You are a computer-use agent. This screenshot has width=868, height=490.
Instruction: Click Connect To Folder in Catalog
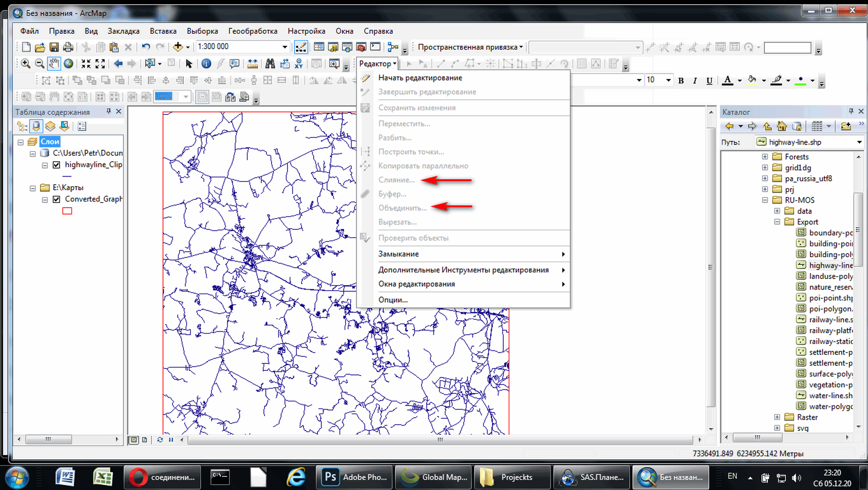845,126
